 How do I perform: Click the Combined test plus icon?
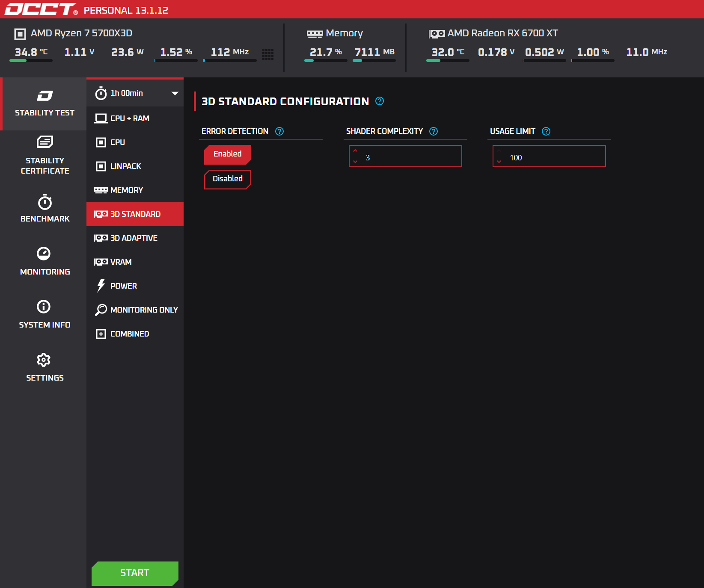101,334
